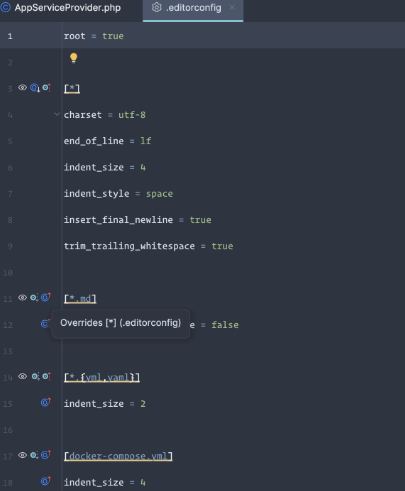Click overriding-up gutter icon on line 11
Screen dimensions: 405x491
(x=46, y=297)
